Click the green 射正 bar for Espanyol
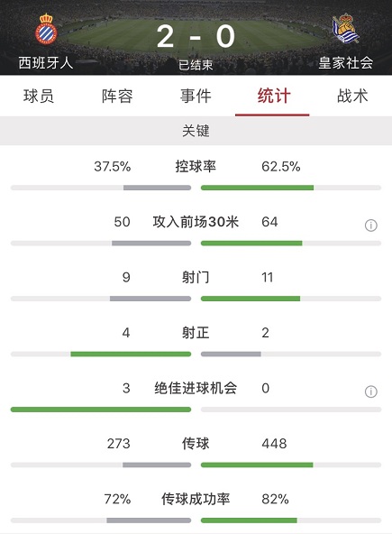This screenshot has height=534, width=392. pos(131,354)
